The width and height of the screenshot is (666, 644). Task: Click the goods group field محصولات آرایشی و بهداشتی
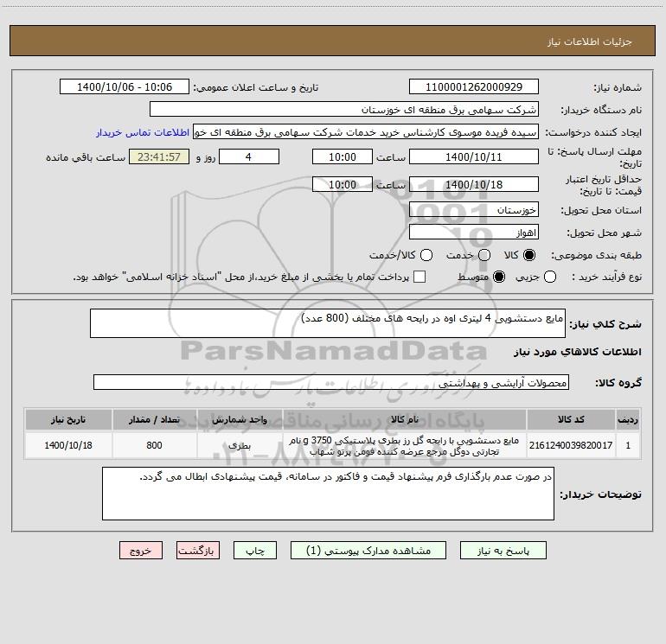click(x=331, y=382)
